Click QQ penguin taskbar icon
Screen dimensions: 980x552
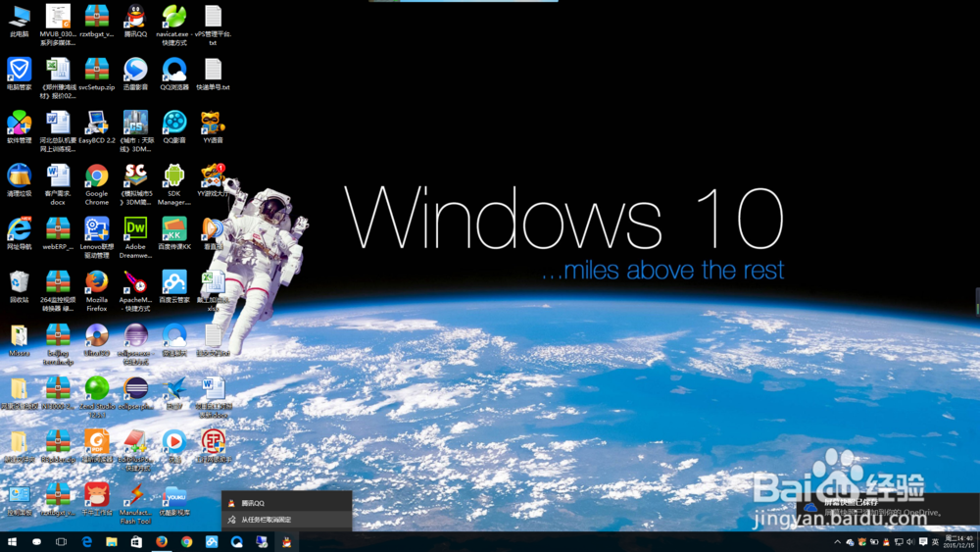[x=286, y=542]
